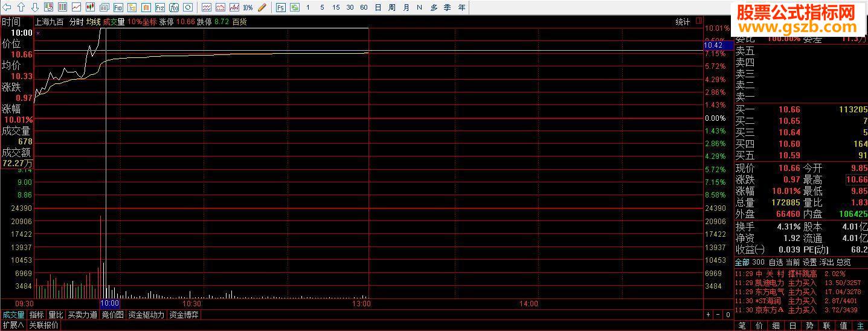Screen dimensions: 868x331
Task: Select the 成交量 indicator tab
Action: (x=14, y=315)
